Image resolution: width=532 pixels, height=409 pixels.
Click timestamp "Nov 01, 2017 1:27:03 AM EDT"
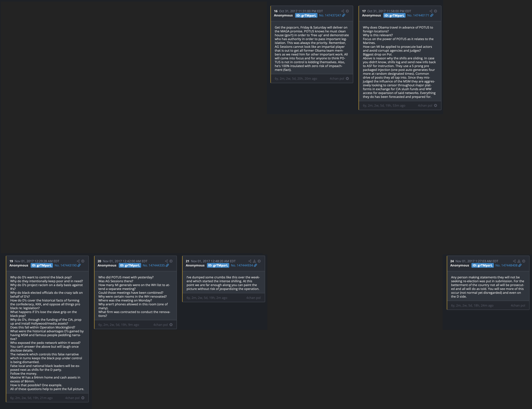pyautogui.click(x=477, y=261)
